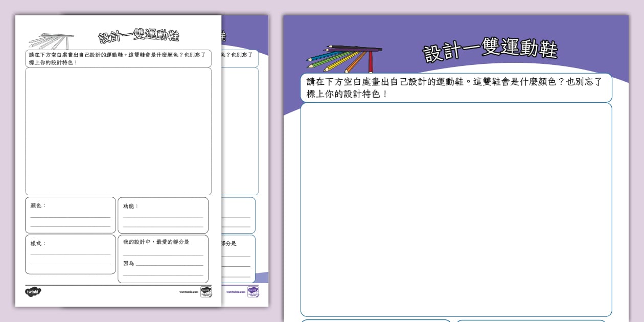644x322 pixels.
Task: Click the large drawing box on purple page
Action: coord(456,209)
